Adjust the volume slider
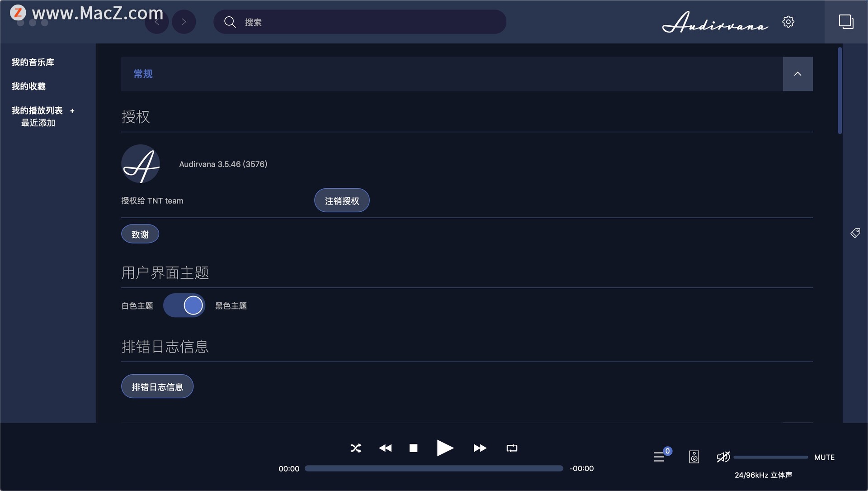Image resolution: width=868 pixels, height=491 pixels. tap(770, 457)
